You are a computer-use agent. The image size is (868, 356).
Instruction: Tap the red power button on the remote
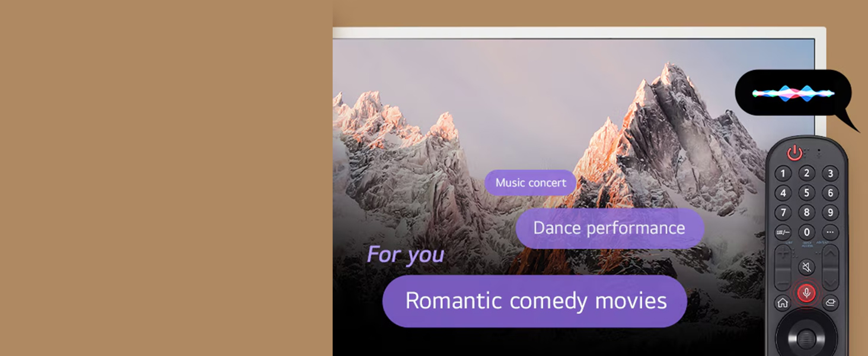pos(794,154)
